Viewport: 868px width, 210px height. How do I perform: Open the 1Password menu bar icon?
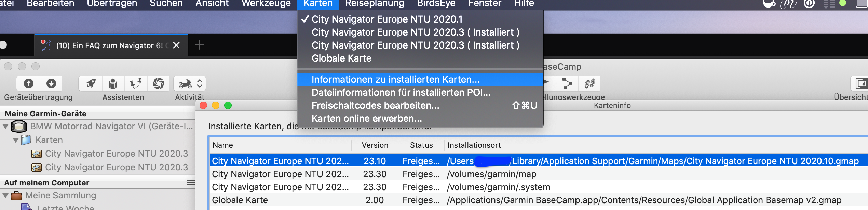click(x=809, y=4)
